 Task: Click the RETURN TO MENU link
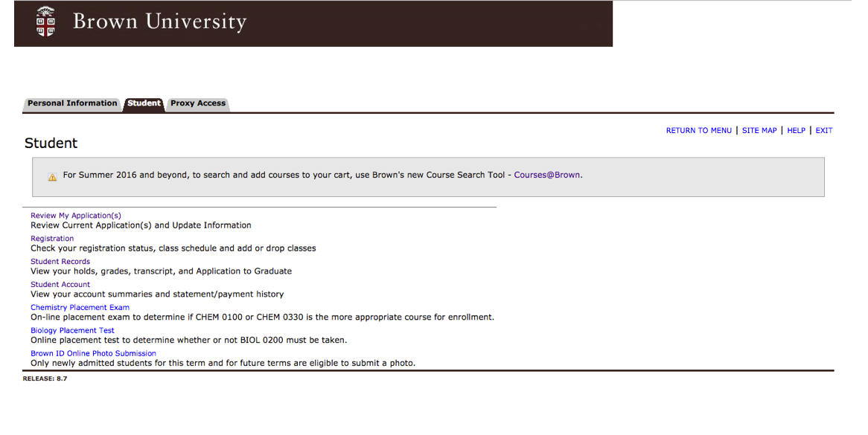click(698, 130)
